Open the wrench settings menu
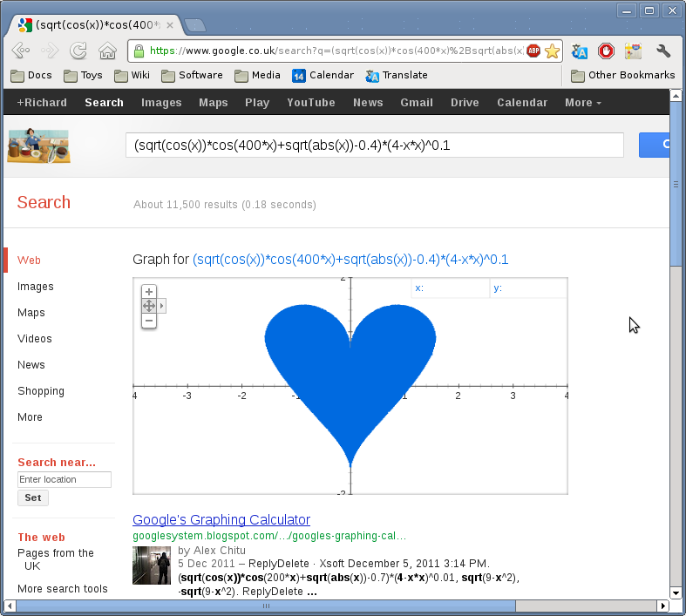The image size is (686, 616). tap(663, 51)
